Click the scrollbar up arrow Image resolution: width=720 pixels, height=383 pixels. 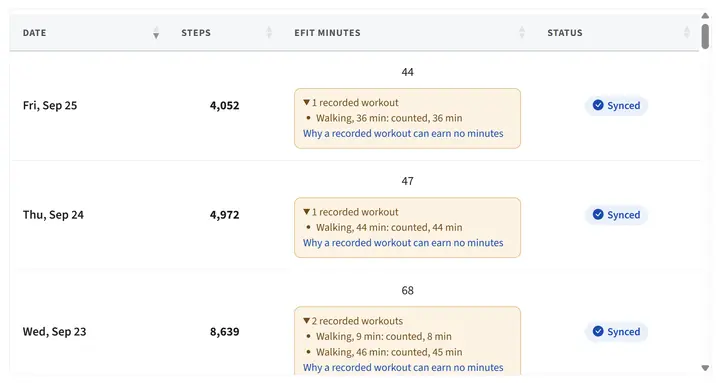(x=705, y=16)
